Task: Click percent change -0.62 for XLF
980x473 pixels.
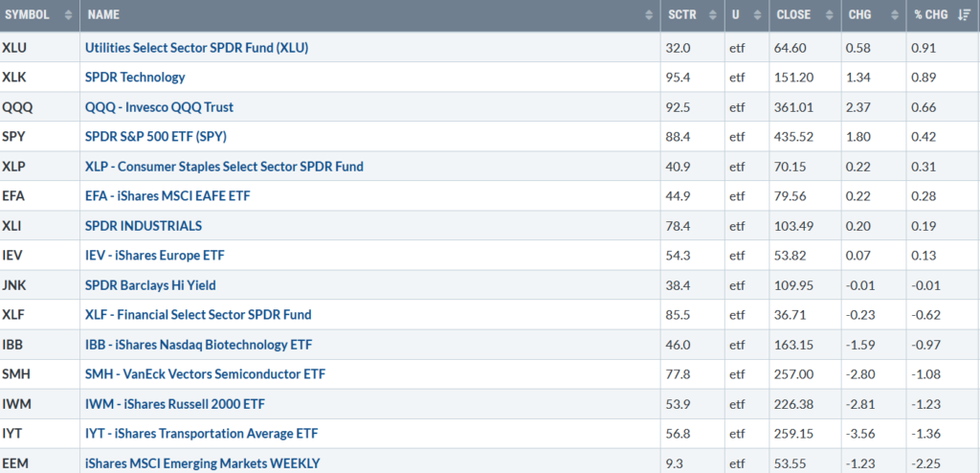Action: click(x=926, y=315)
